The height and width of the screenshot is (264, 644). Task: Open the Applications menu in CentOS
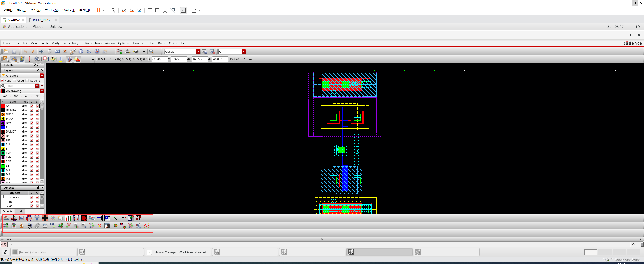click(17, 26)
